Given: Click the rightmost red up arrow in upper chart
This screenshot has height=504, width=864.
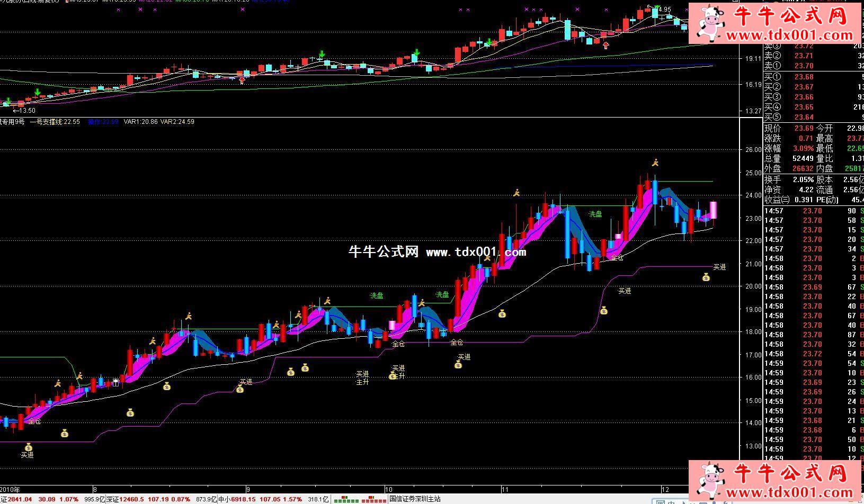Looking at the screenshot, I should (606, 46).
